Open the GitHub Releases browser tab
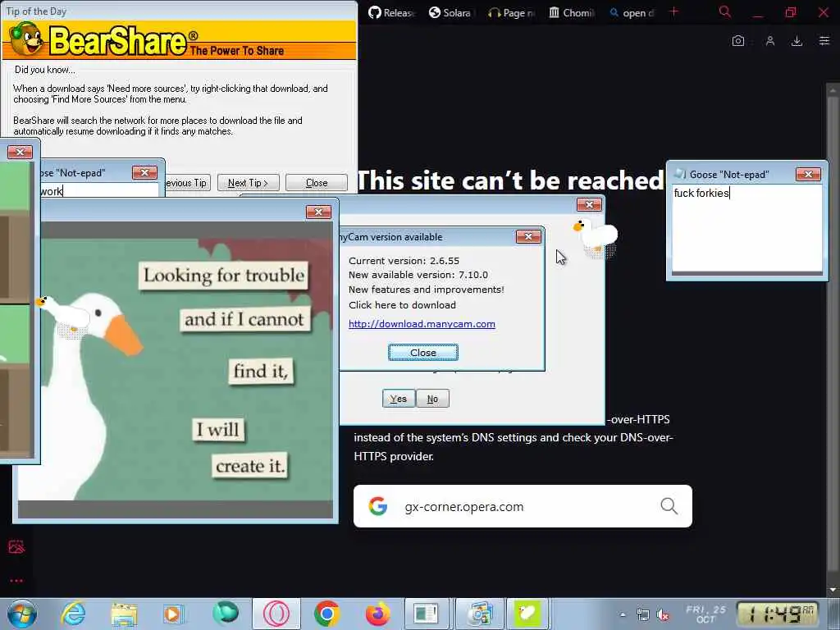 coord(391,13)
